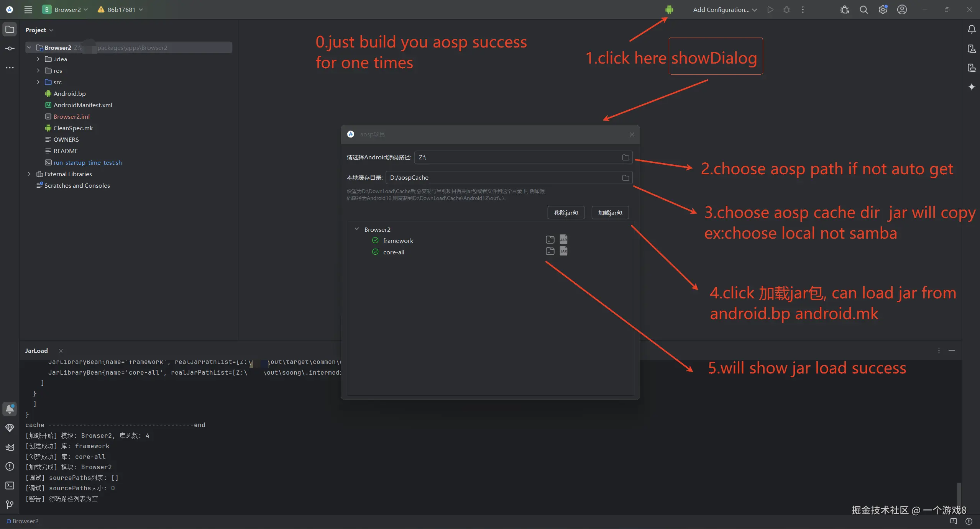Click the green Android plugin icon in toolbar
Image resolution: width=980 pixels, height=529 pixels.
coord(669,10)
